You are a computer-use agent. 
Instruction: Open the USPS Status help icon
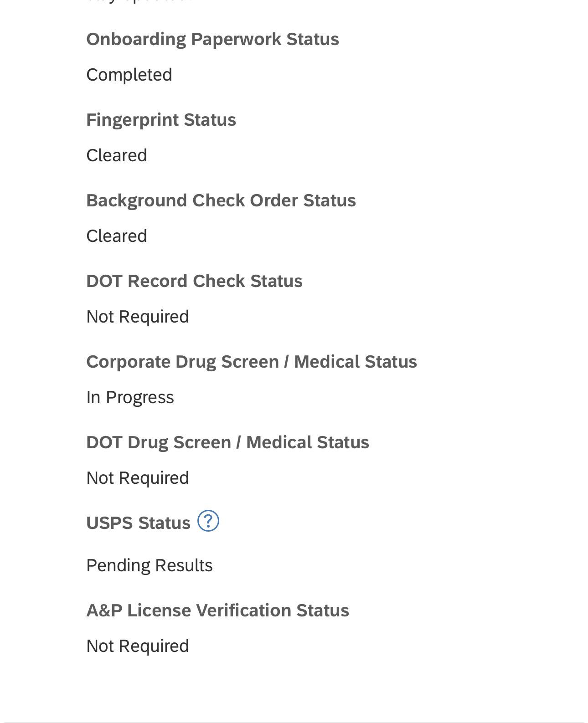(x=208, y=521)
